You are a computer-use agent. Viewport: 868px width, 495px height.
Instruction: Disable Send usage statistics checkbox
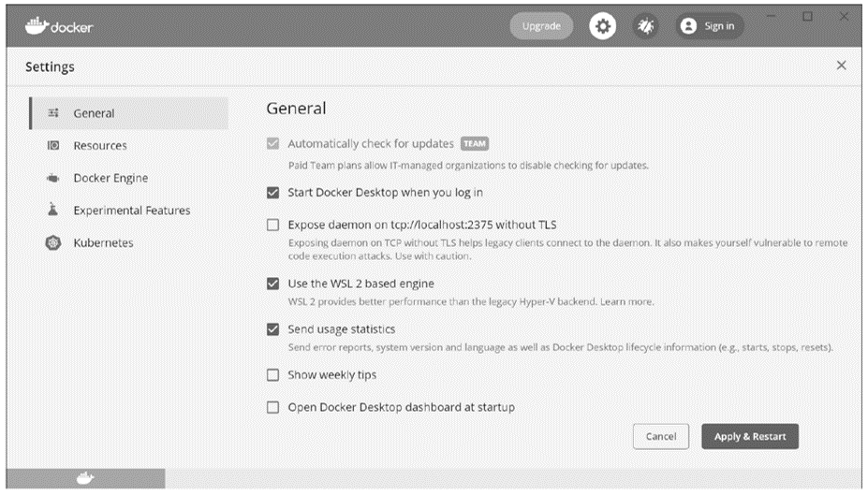(272, 329)
